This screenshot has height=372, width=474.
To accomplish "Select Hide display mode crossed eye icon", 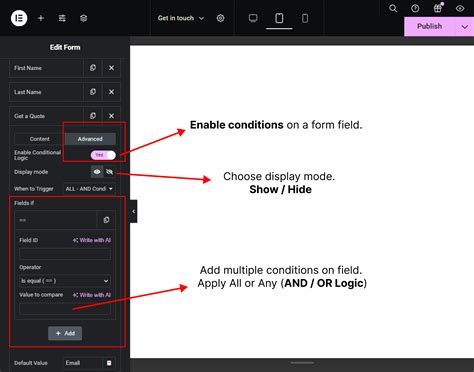I will click(109, 172).
